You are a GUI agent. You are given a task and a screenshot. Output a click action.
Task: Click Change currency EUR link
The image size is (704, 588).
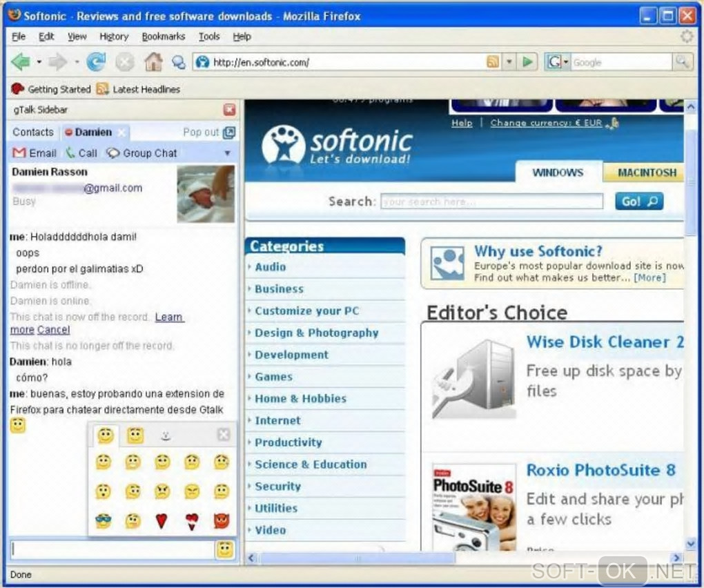coord(546,123)
